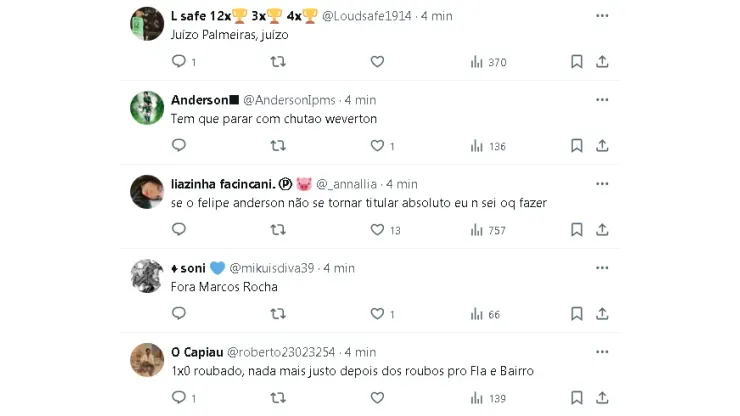740x416 pixels.
Task: Share liazinha facincani's tweet
Action: [602, 230]
